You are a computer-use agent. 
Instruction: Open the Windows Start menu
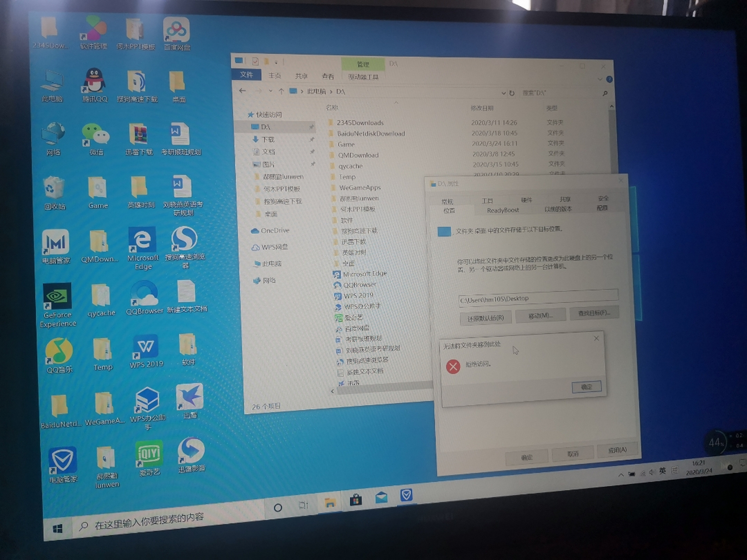click(x=57, y=529)
